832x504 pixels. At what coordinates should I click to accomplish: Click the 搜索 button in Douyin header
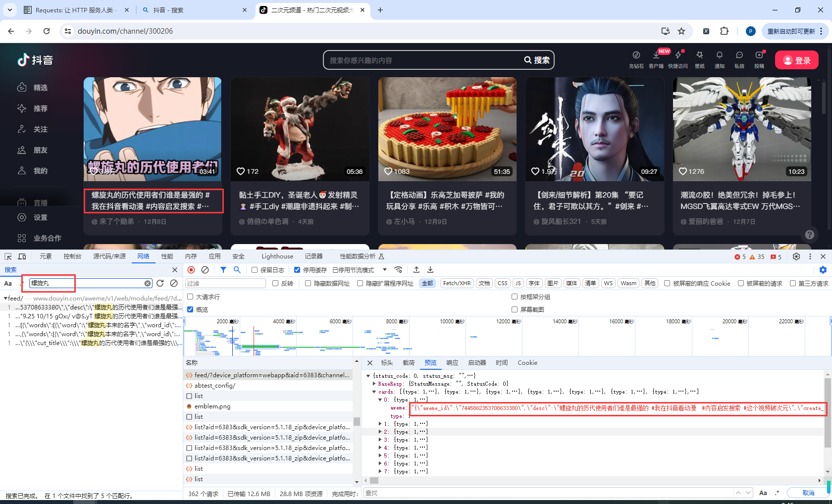coord(537,60)
